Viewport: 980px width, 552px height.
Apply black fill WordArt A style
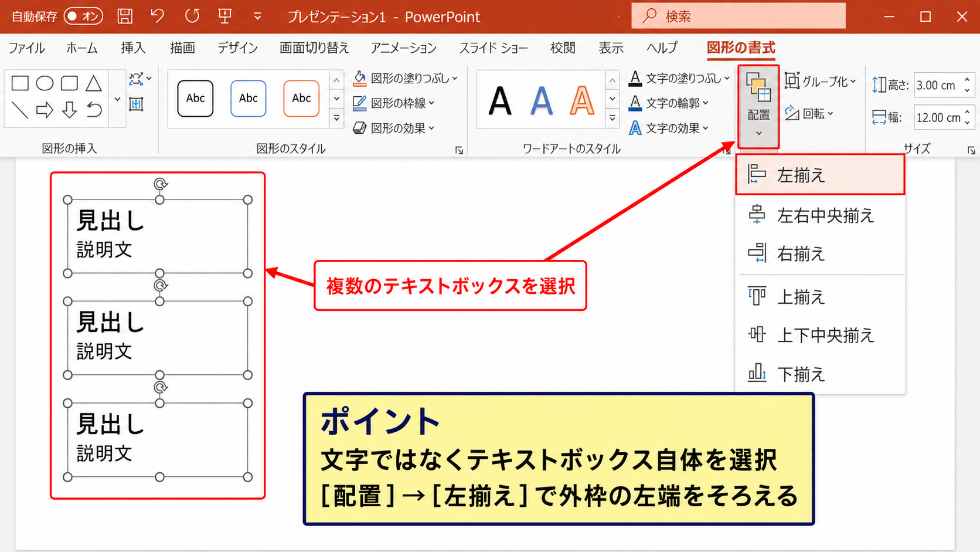500,101
